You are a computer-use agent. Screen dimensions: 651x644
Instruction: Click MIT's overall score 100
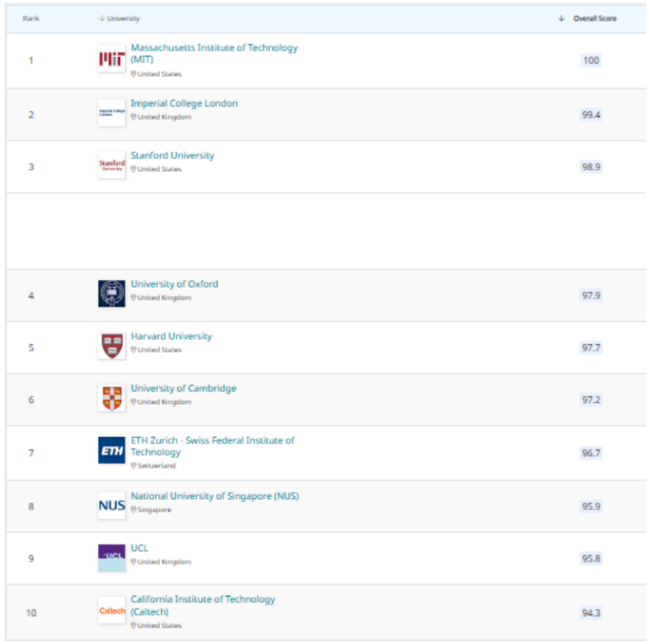pyautogui.click(x=591, y=60)
